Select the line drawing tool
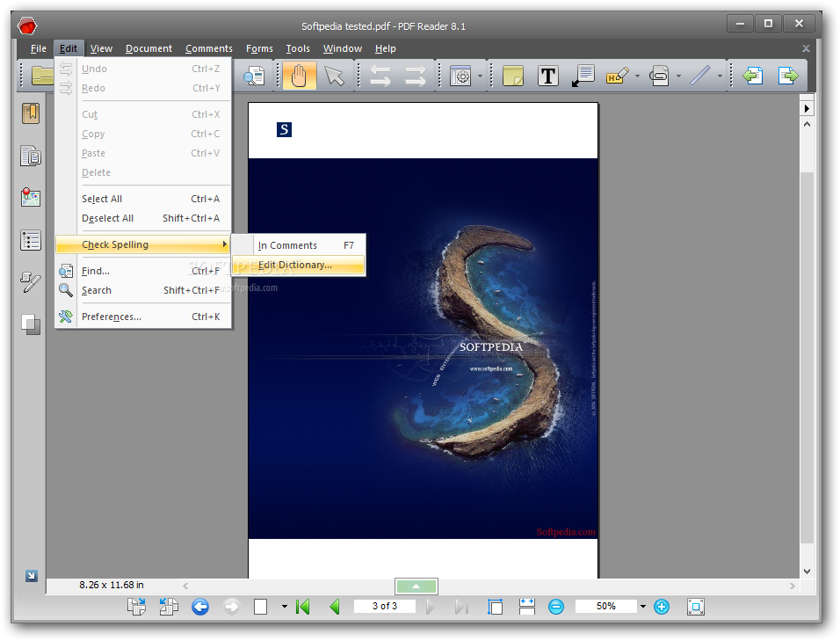This screenshot has width=840, height=641. pos(699,76)
